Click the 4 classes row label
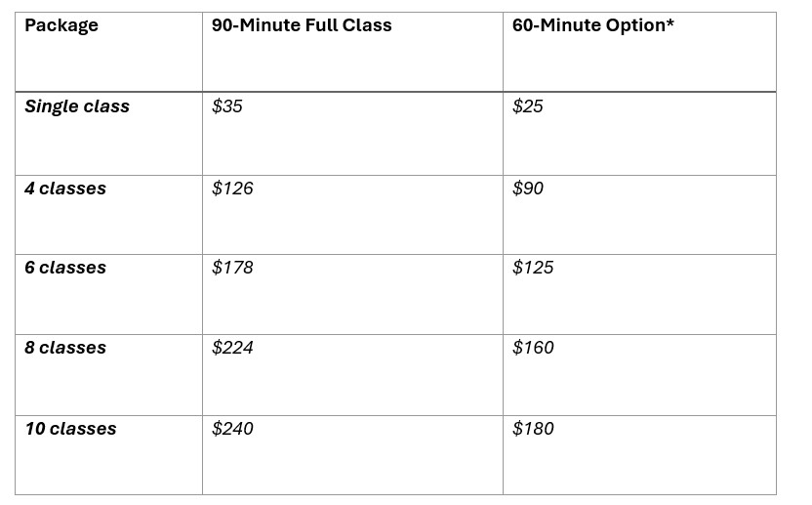The image size is (812, 505). [65, 189]
